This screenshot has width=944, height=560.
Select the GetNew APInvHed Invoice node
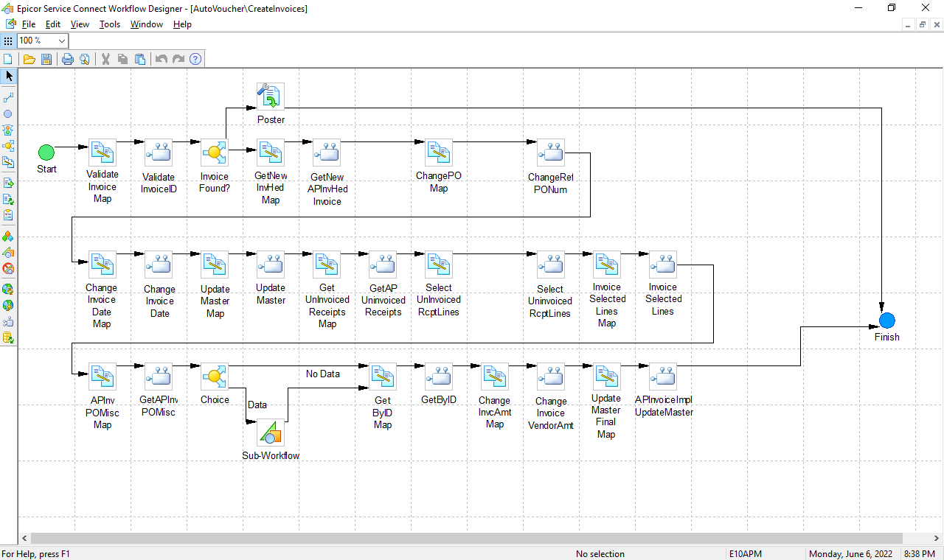[327, 153]
